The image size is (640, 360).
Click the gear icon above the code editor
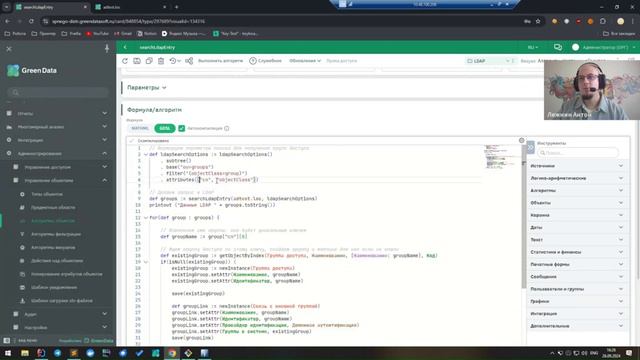(521, 140)
